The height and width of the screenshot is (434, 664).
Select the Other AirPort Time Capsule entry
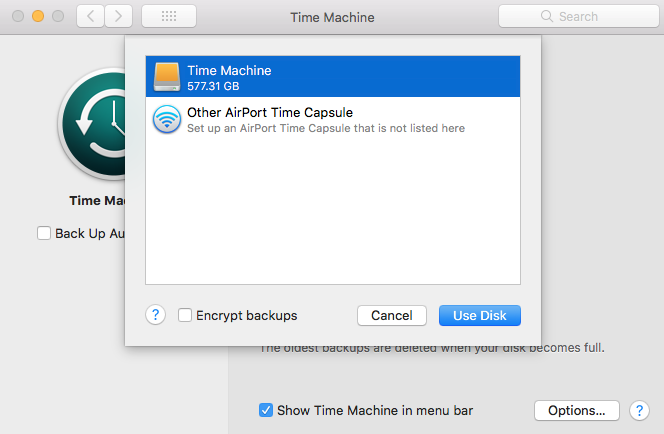coord(333,120)
